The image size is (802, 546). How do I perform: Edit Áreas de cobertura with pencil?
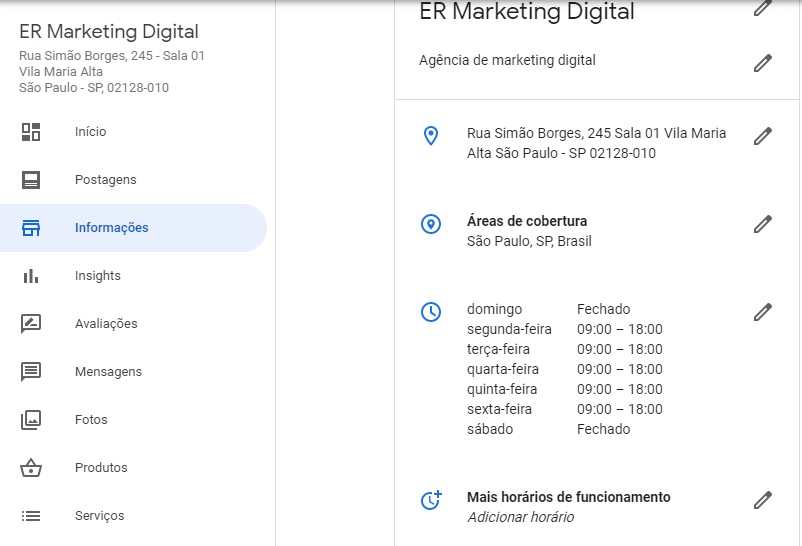click(x=762, y=224)
